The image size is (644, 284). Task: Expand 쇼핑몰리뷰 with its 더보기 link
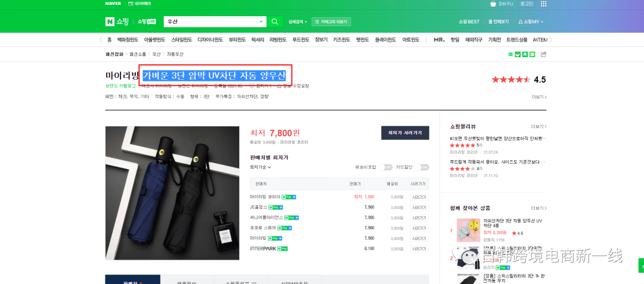[539, 126]
